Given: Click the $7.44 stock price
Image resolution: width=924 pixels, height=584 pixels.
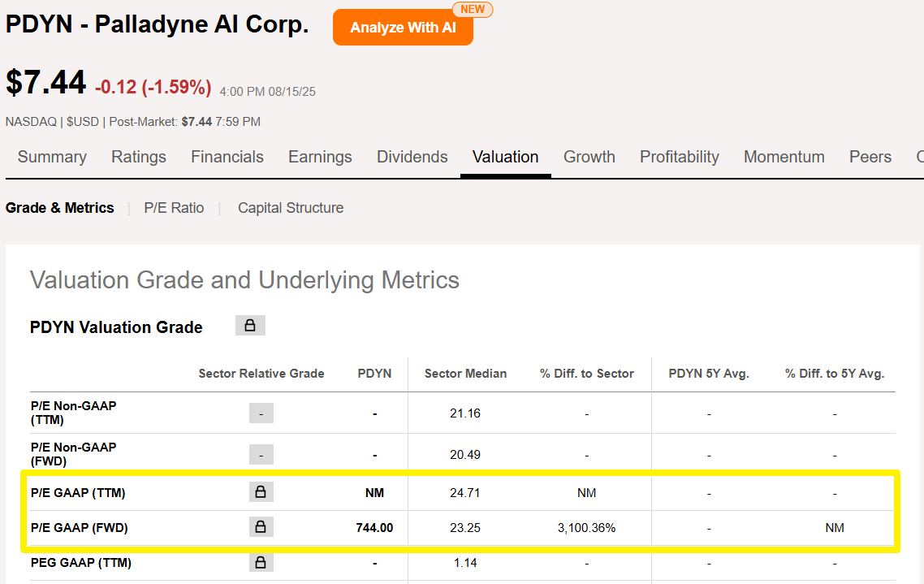Looking at the screenshot, I should tap(46, 82).
